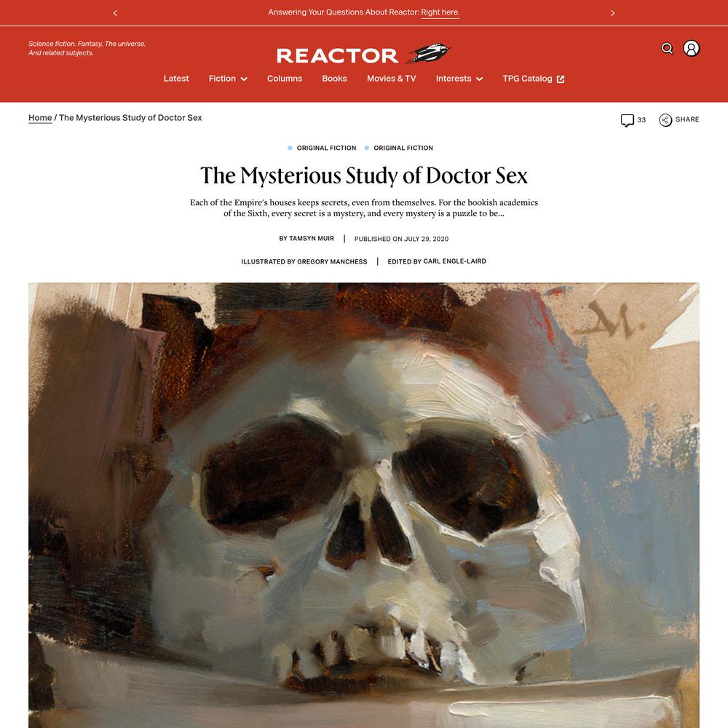
Task: Open the Latest nav item
Action: coord(176,79)
